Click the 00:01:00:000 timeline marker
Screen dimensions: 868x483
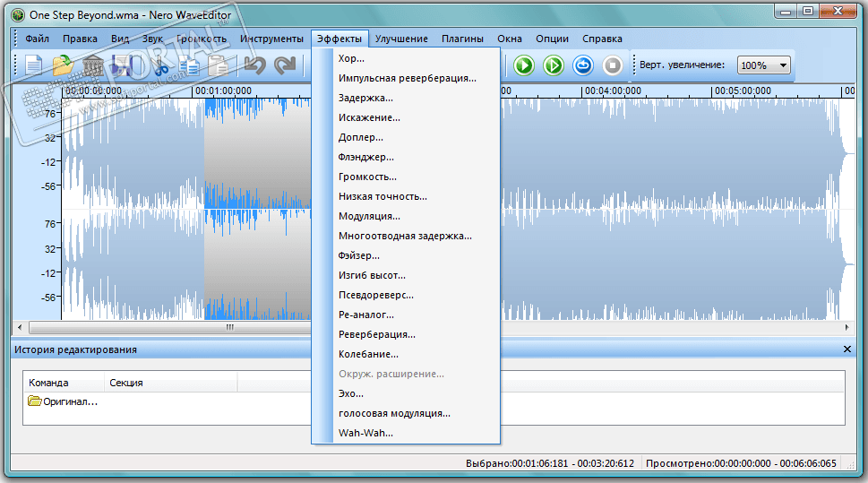click(x=222, y=91)
